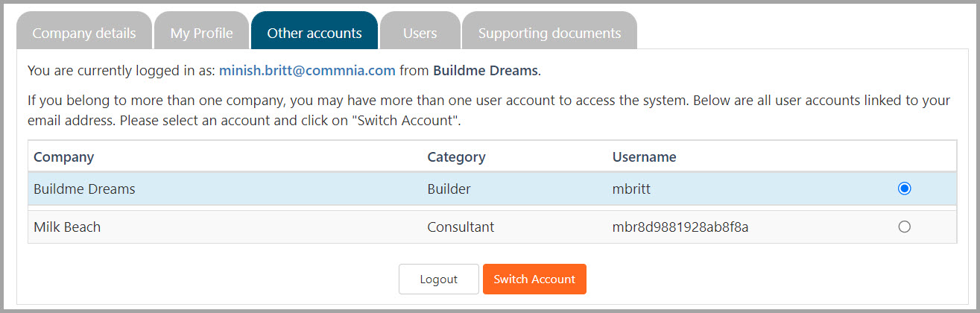Image resolution: width=980 pixels, height=313 pixels.
Task: Open the Company details tab
Action: 84,33
